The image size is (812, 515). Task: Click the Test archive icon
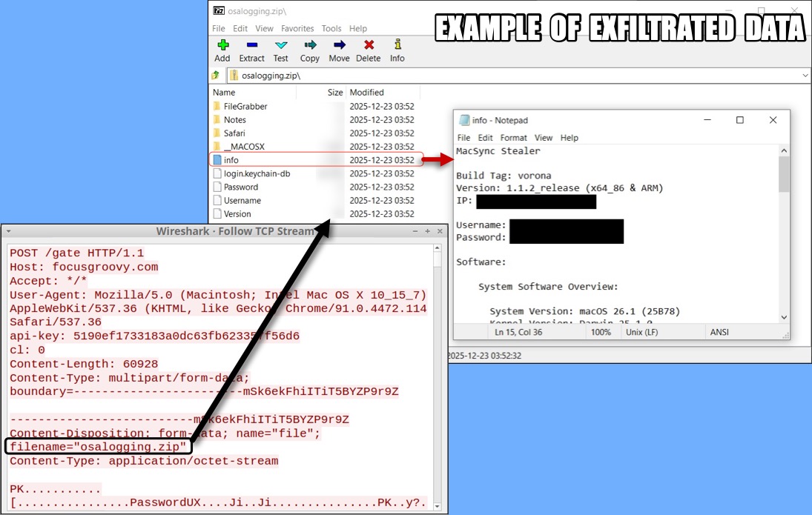pyautogui.click(x=280, y=50)
